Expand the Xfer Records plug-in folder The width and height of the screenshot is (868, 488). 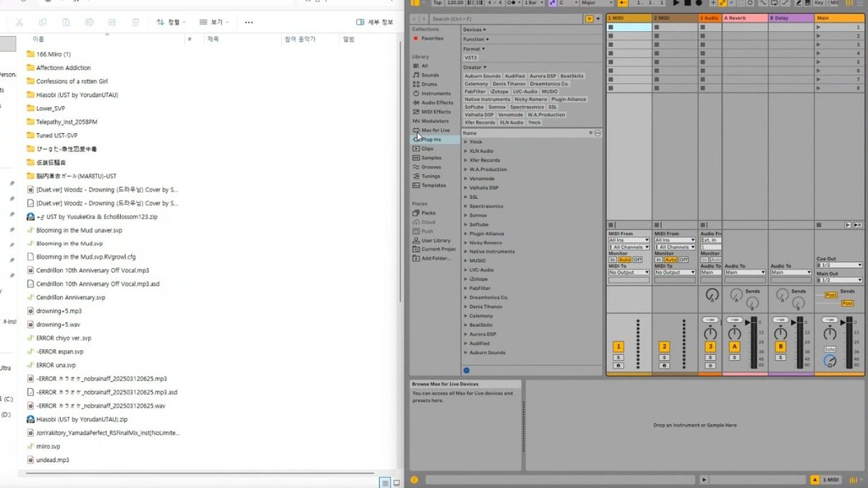(465, 160)
